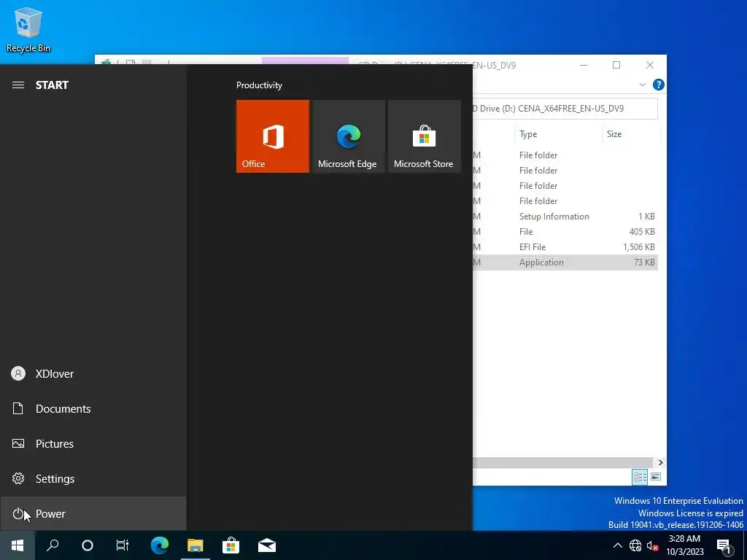The width and height of the screenshot is (747, 560).
Task: Switch to File Explorer on taskbar
Action: (196, 545)
